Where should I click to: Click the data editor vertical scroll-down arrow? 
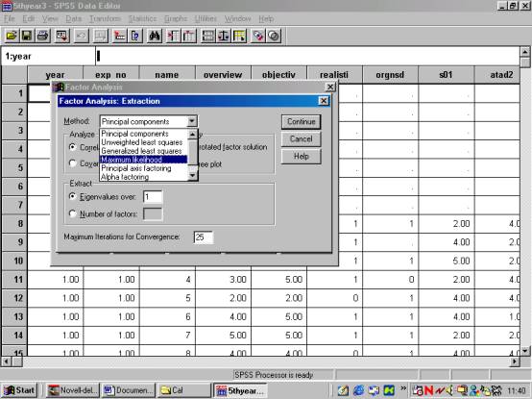525,350
